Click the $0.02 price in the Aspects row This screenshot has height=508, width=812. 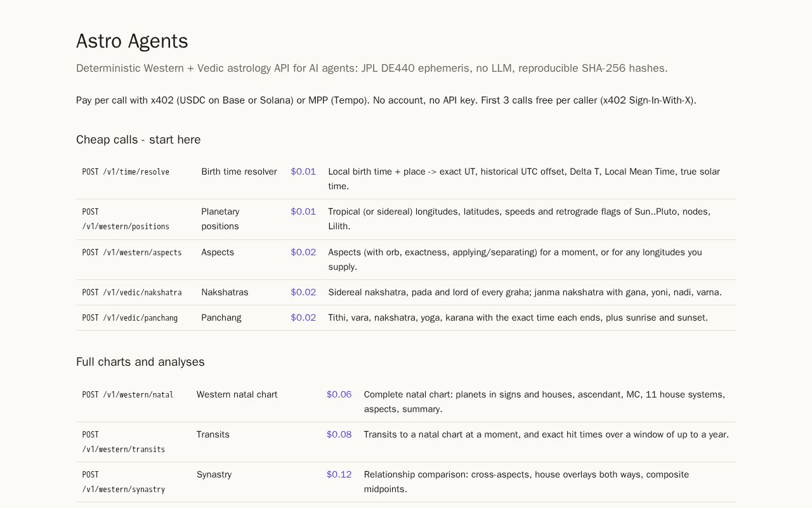(303, 253)
